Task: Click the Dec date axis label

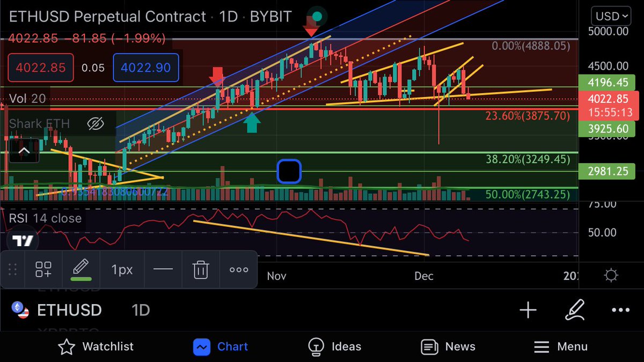Action: point(423,276)
